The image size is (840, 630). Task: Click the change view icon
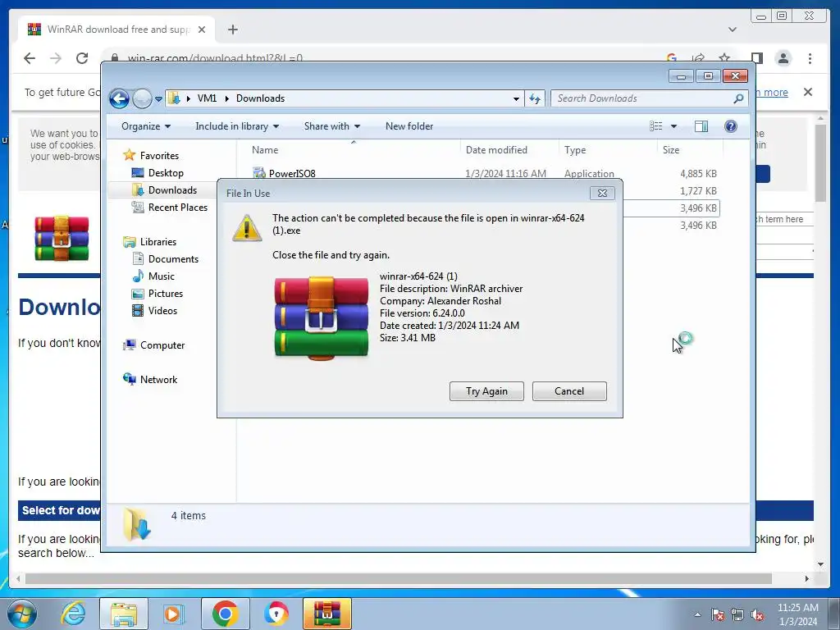656,126
